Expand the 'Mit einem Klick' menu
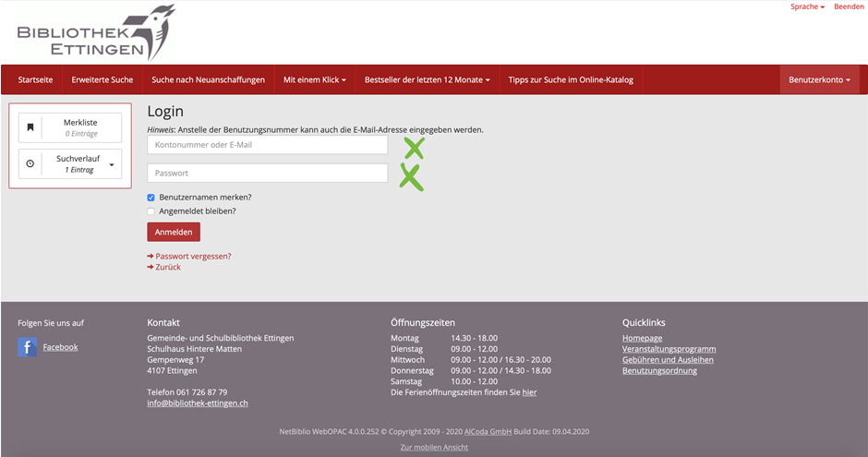Image resolution: width=868 pixels, height=457 pixels. click(314, 79)
